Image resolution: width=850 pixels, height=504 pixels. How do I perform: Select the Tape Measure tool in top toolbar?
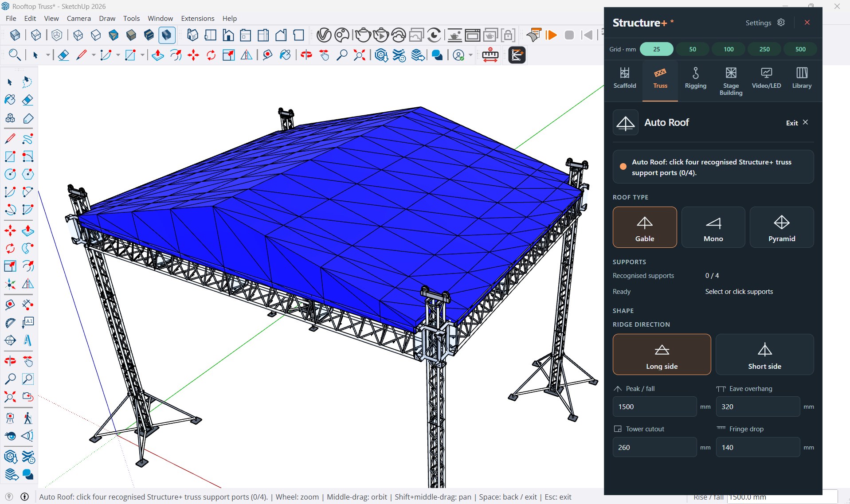pos(267,55)
